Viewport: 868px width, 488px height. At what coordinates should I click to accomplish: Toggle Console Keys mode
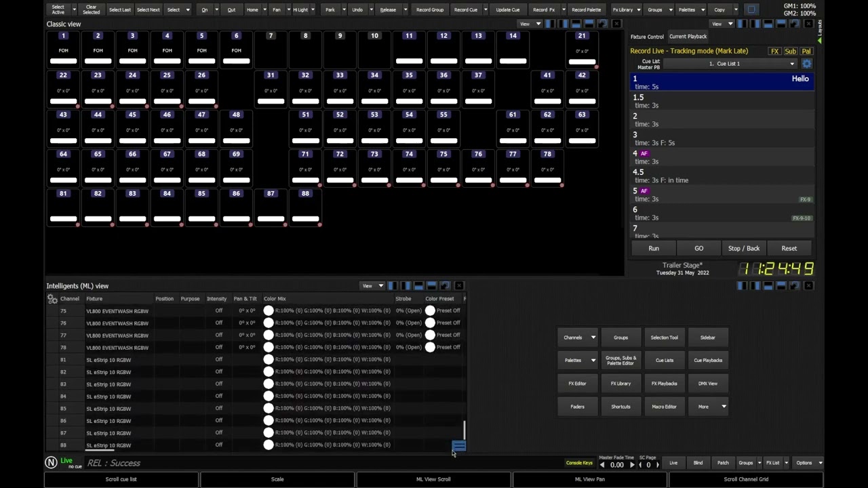(x=579, y=463)
